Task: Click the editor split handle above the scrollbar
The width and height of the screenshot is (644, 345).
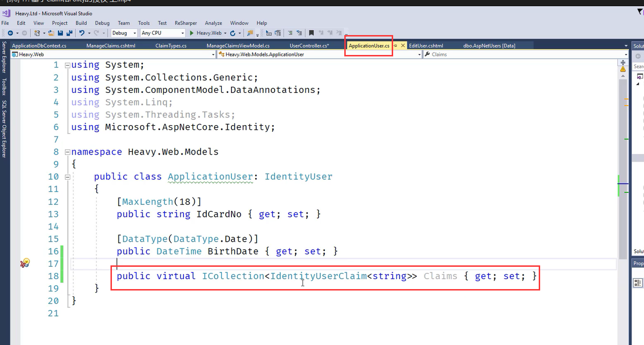Action: tap(623, 63)
